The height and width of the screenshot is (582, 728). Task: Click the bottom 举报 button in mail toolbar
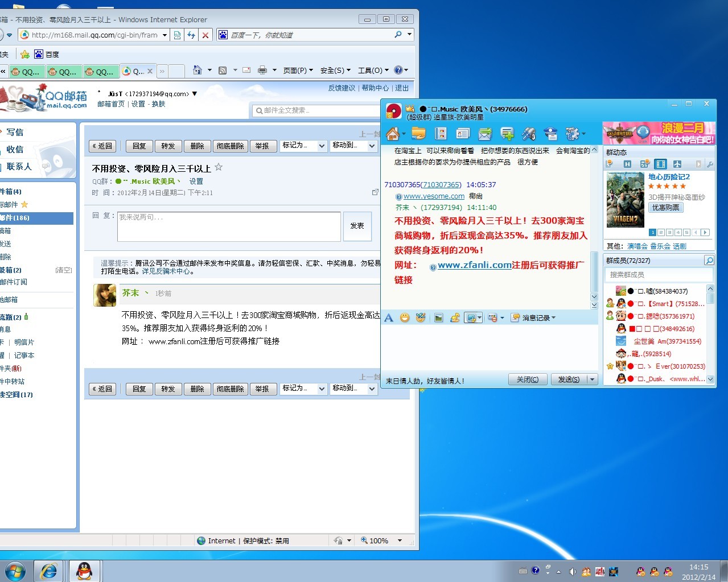click(x=262, y=389)
